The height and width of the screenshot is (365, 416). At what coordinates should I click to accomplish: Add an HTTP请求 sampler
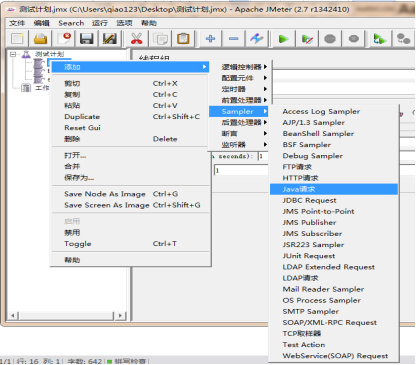334,178
